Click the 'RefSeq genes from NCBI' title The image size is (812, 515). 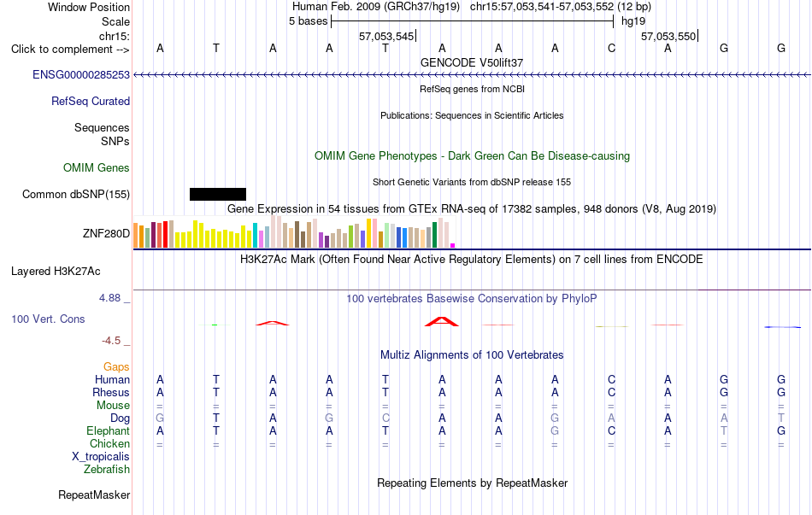pos(473,89)
